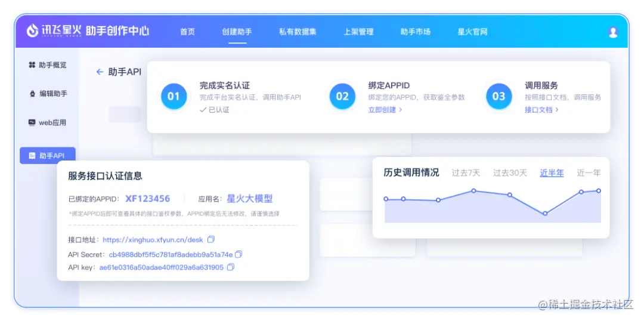Viewport: 644px width, 321px height.
Task: Open 星火官网 in the top navigation
Action: click(473, 32)
